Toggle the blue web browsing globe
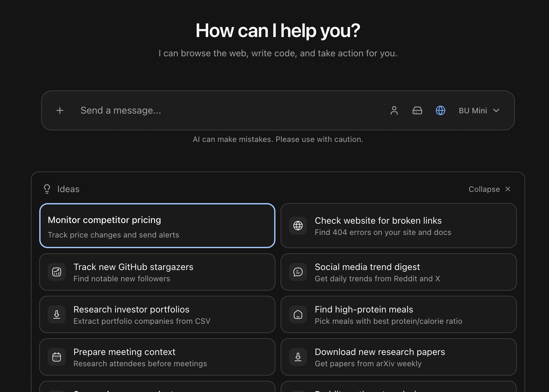Screen dimensions: 549x392 coord(440,110)
